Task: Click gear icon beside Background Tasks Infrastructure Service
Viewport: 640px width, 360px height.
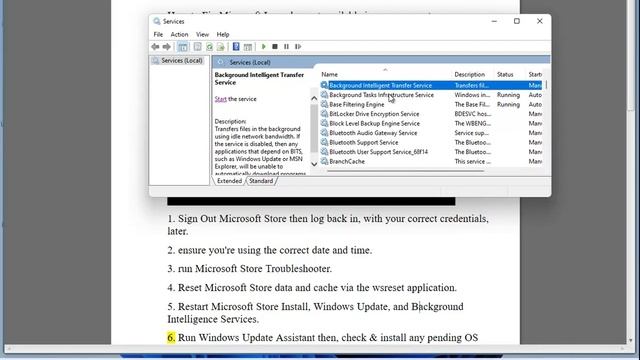Action: [x=324, y=95]
